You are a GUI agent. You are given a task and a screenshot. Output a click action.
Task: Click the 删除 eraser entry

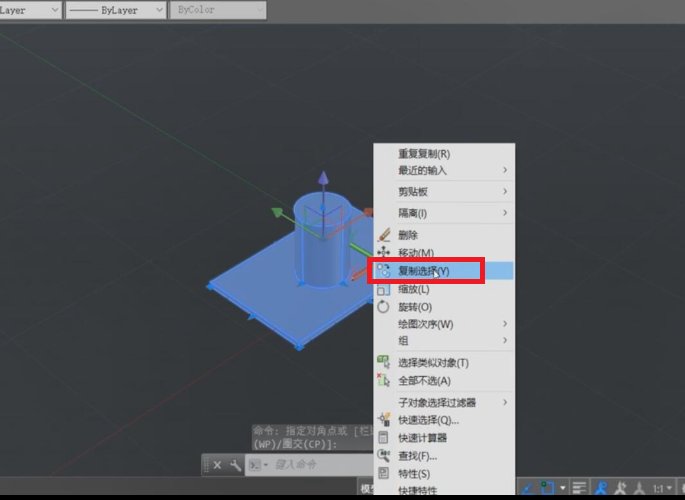tap(444, 235)
